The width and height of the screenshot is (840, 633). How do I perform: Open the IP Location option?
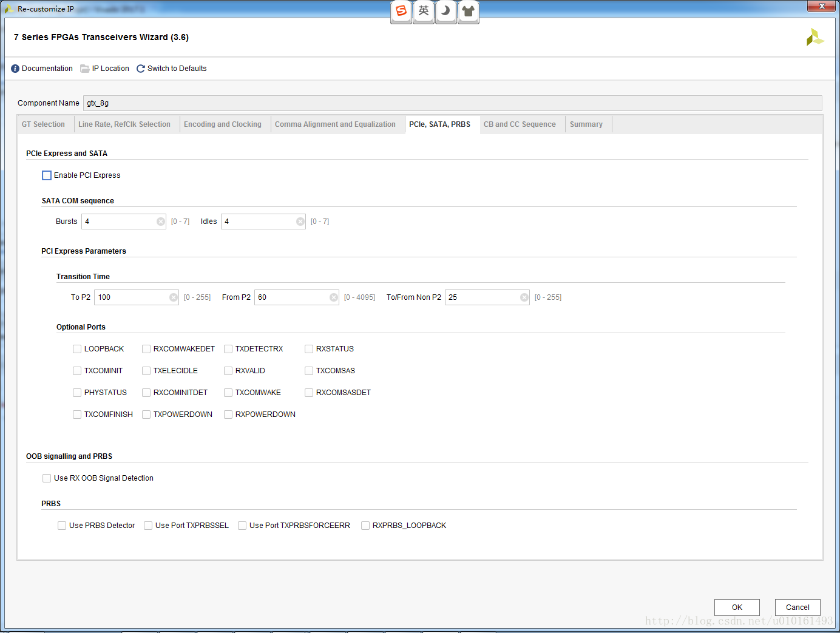(x=110, y=69)
